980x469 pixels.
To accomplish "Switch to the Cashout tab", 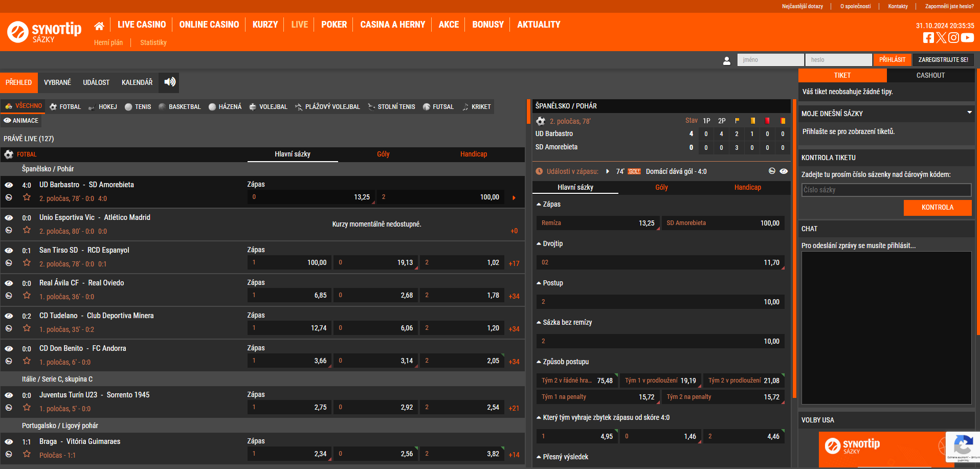I will pos(930,75).
